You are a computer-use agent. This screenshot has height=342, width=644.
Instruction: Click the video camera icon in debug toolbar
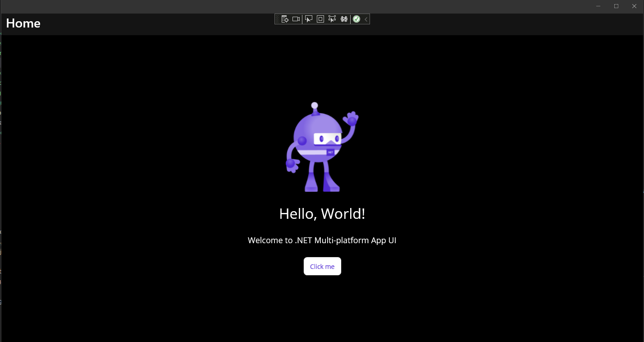click(296, 19)
